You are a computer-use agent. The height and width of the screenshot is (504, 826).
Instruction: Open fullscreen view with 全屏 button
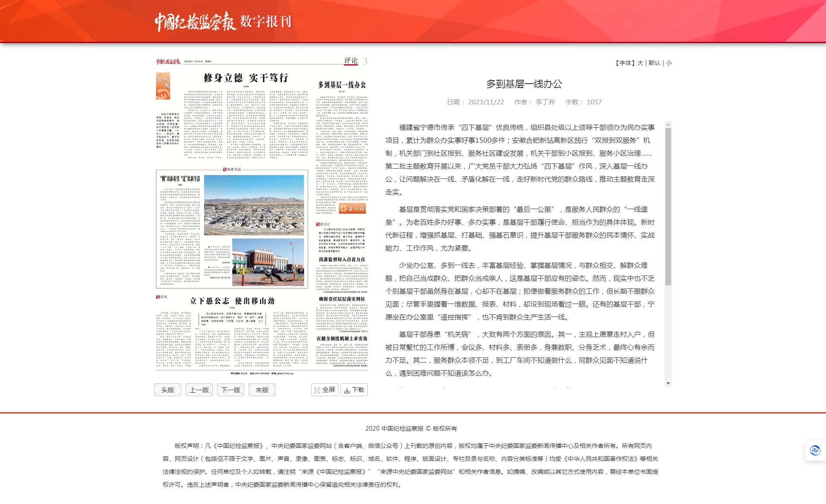[325, 390]
